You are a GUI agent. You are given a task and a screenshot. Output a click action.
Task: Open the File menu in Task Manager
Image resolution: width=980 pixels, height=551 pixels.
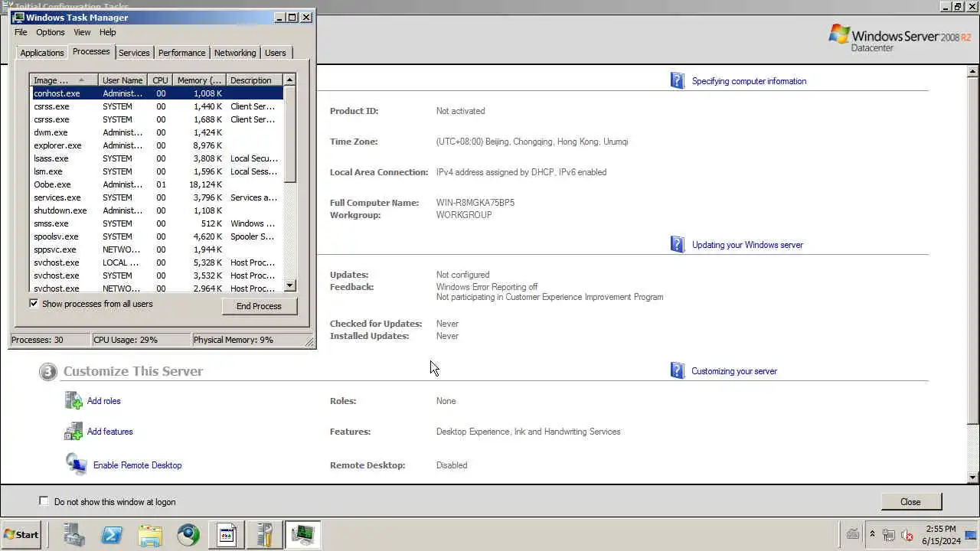21,32
